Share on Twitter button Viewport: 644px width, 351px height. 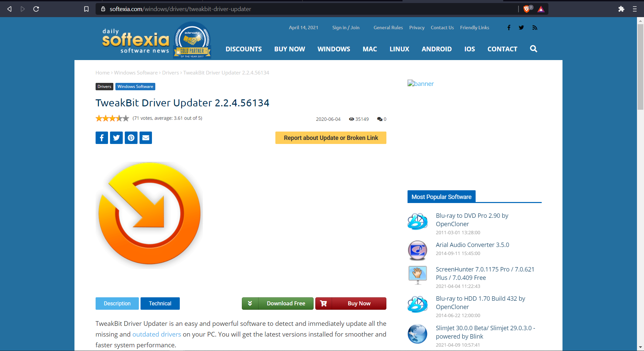pyautogui.click(x=116, y=138)
